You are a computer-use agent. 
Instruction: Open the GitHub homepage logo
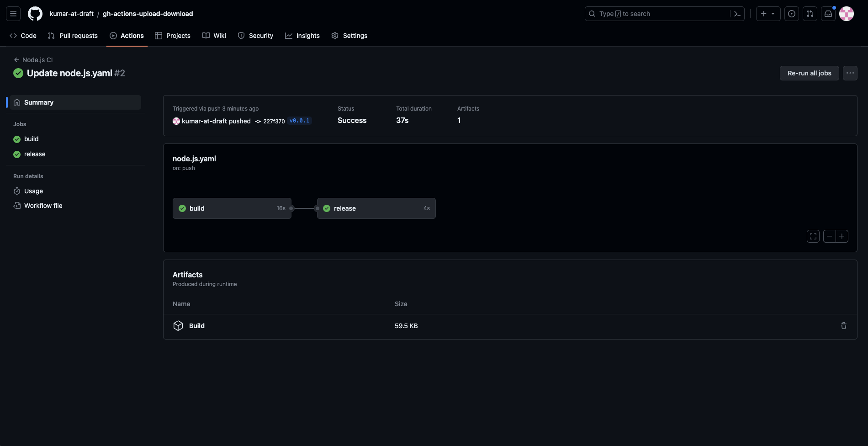coord(35,14)
